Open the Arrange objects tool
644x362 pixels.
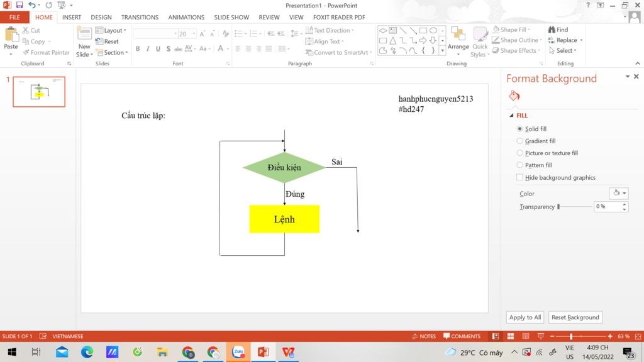(458, 39)
